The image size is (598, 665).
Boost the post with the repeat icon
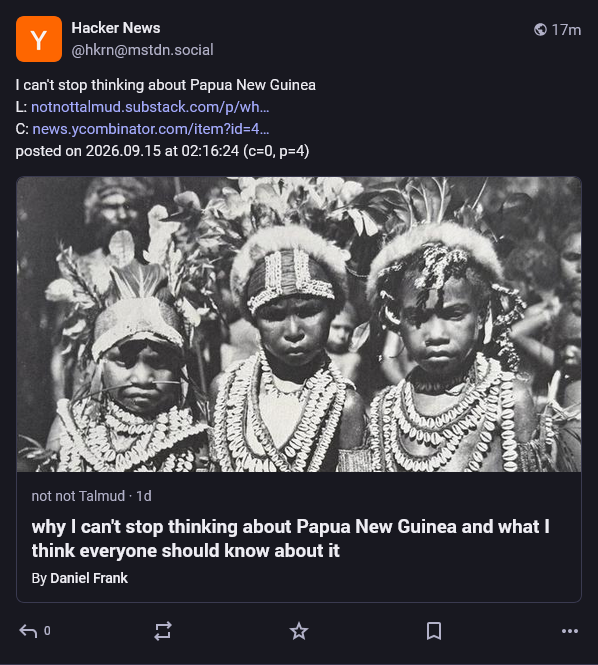pos(163,631)
